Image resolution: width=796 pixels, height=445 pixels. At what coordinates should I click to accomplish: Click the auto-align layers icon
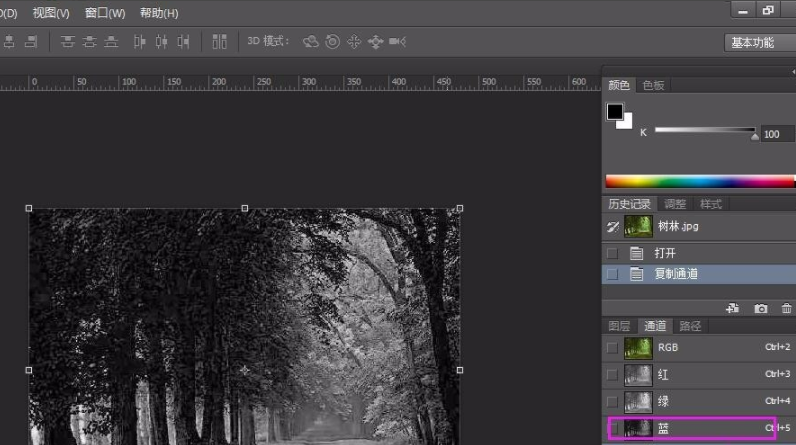pyautogui.click(x=219, y=41)
